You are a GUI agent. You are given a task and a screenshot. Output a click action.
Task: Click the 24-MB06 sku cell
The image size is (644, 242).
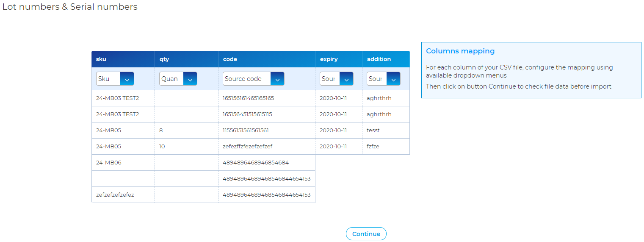[x=123, y=163]
